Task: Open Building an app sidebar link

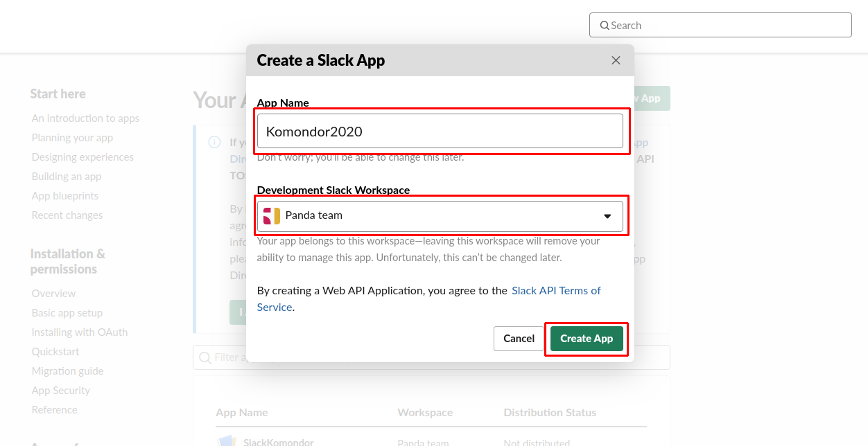Action: [x=67, y=177]
